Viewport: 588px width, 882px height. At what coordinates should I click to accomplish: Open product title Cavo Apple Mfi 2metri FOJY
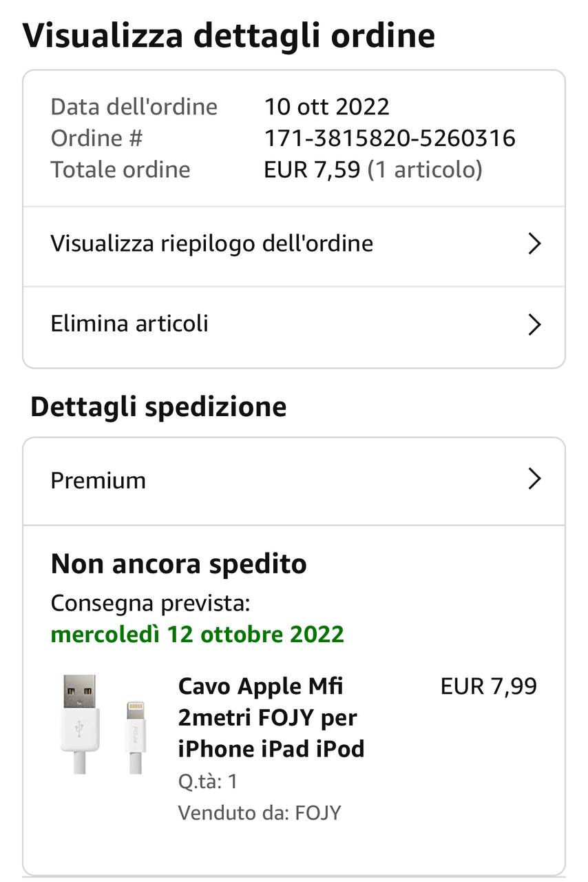point(271,717)
